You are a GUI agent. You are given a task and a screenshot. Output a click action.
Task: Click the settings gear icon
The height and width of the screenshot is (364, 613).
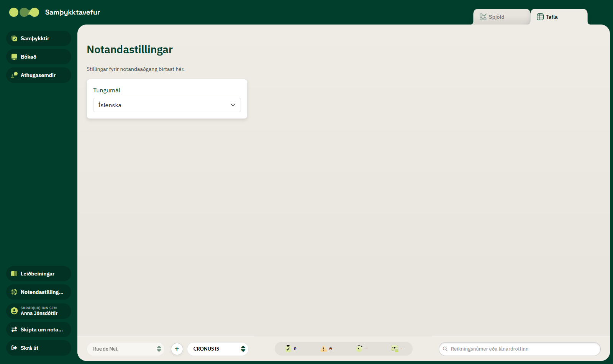[x=14, y=292]
